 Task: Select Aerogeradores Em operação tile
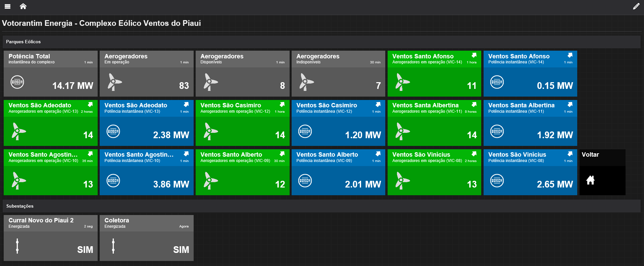(146, 74)
